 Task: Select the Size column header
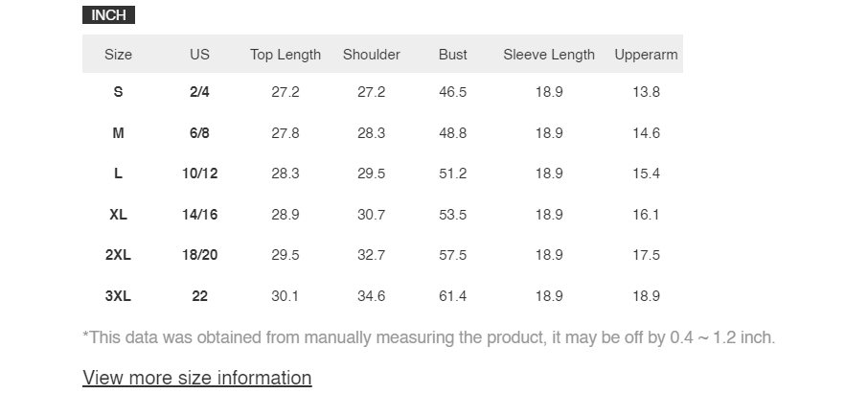pos(118,55)
